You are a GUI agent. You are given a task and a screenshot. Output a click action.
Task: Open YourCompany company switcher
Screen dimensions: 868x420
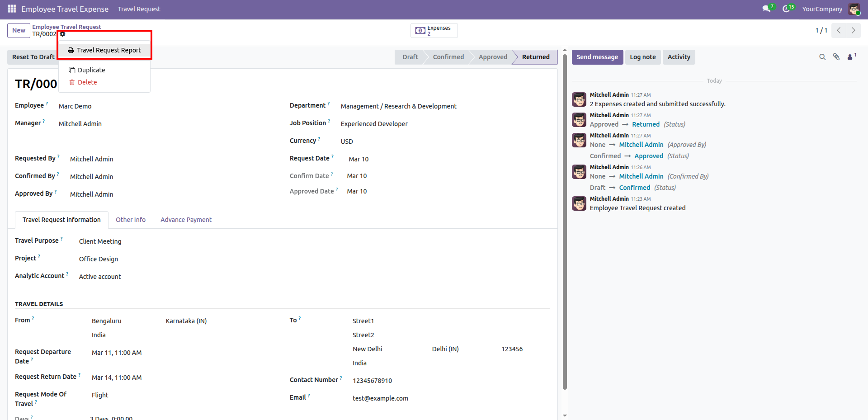coord(822,9)
